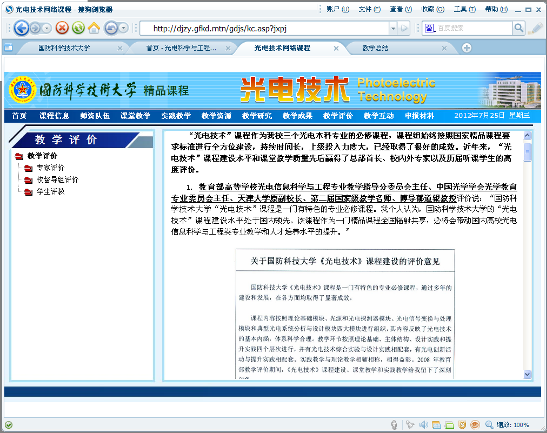Click the browser Forward arrow button

pyautogui.click(x=35, y=28)
